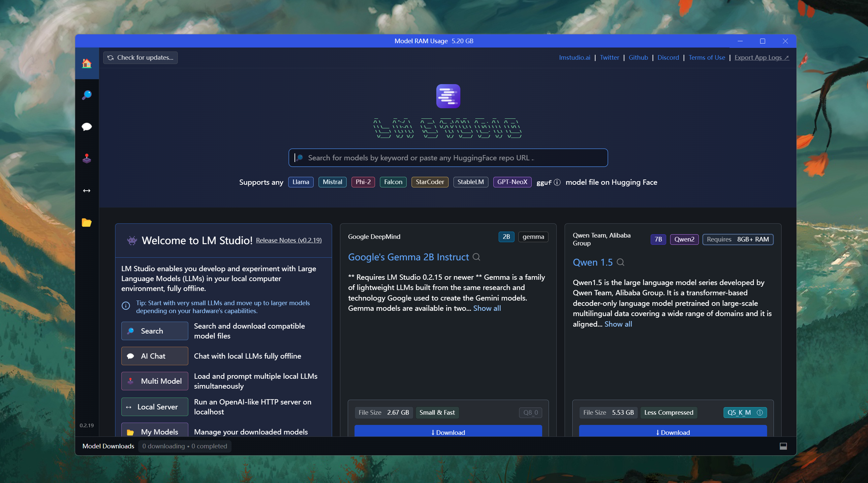Expand Qwen description with Show all
868x483 pixels.
tap(618, 324)
